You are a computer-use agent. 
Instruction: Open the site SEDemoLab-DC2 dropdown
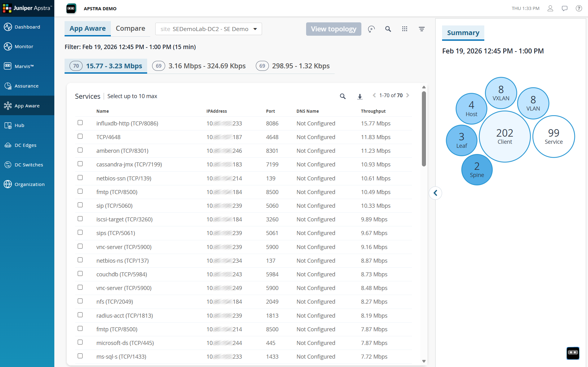point(209,29)
